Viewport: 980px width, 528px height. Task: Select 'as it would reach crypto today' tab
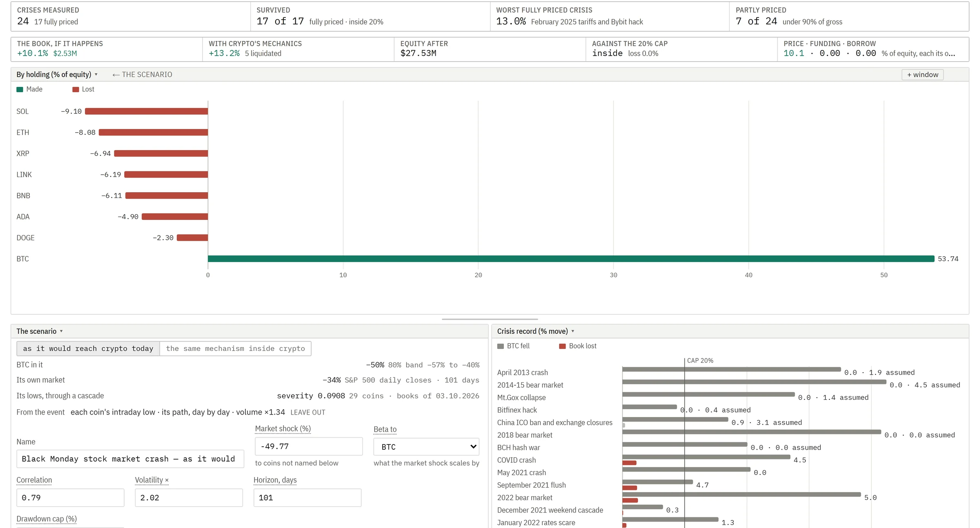click(x=88, y=348)
